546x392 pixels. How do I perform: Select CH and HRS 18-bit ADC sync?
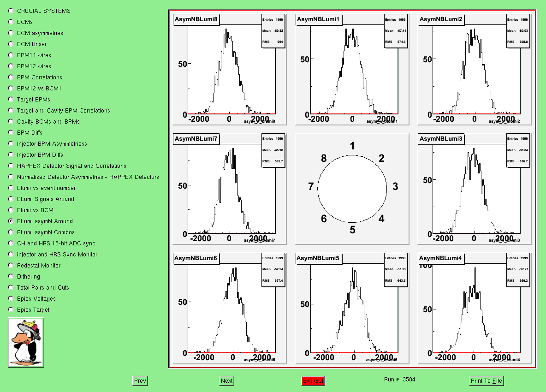pyautogui.click(x=11, y=244)
